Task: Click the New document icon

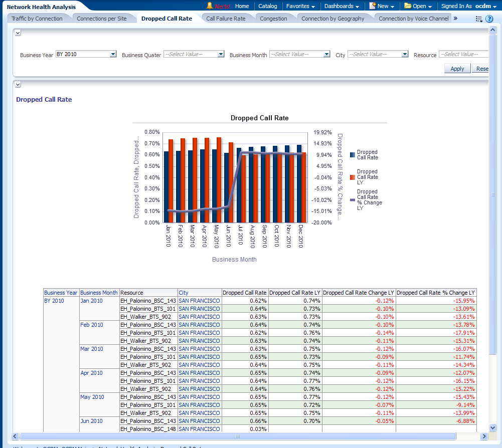Action: (x=373, y=6)
